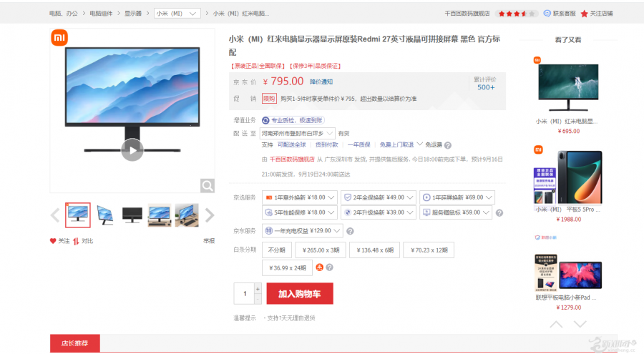
Task: Select ¥136.48 x 6期 installment option
Action: point(374,250)
